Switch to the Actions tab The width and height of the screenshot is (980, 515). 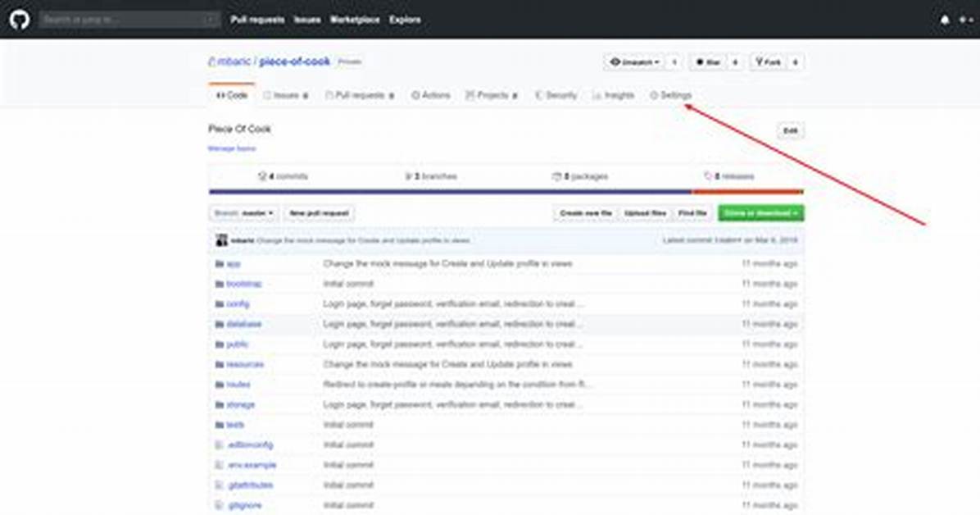pos(431,95)
